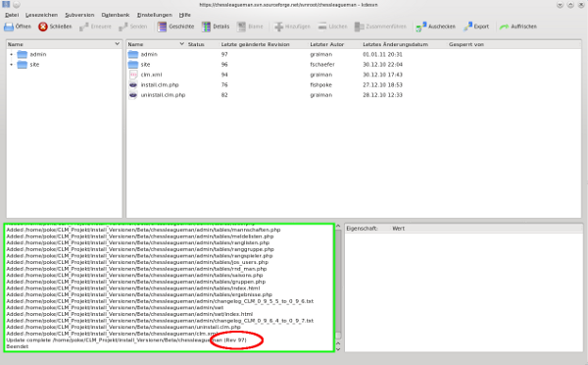Select the clm.xml file icon

(133, 75)
